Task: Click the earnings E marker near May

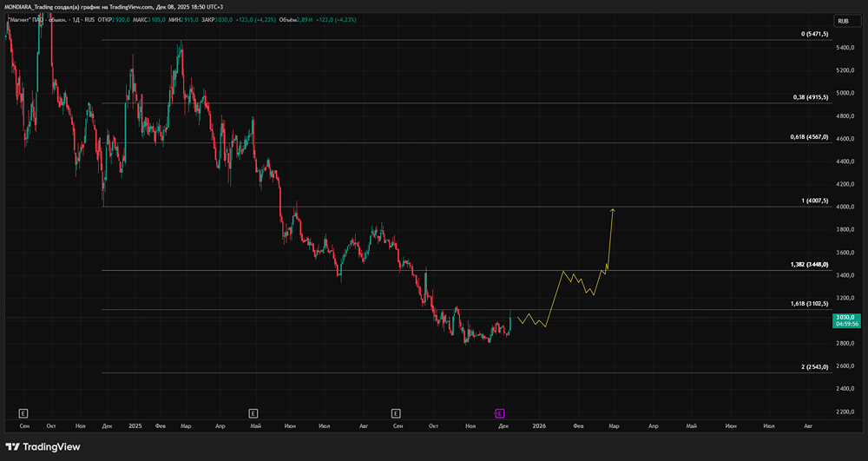Action: coord(253,413)
